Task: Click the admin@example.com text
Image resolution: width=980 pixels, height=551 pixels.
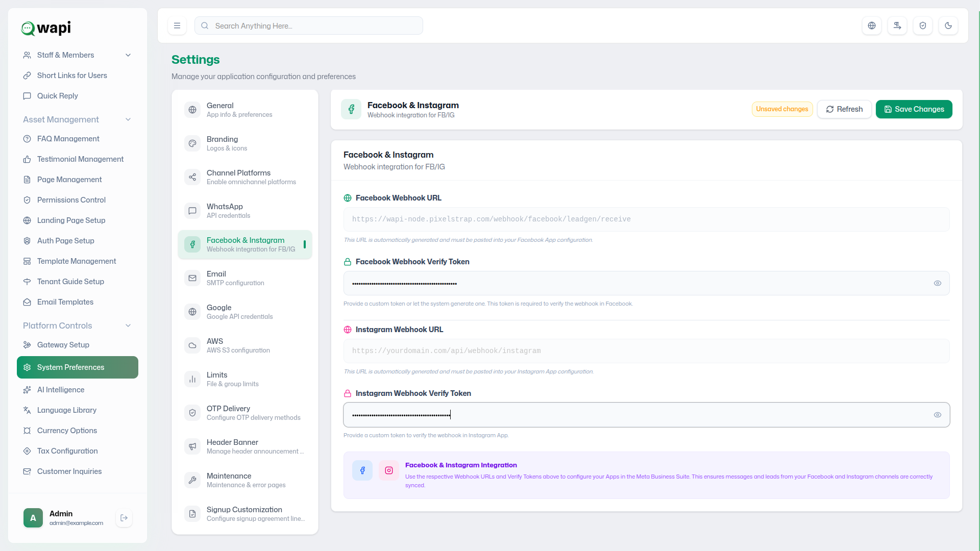Action: [x=76, y=523]
